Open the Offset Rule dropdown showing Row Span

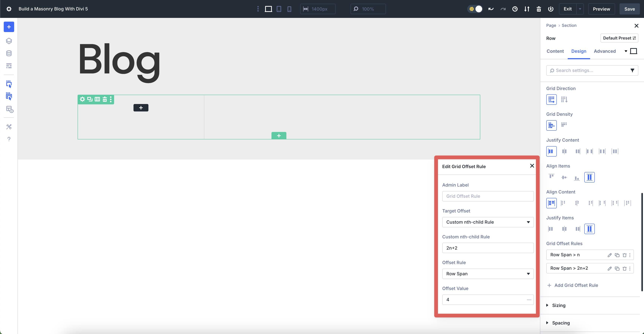point(488,274)
